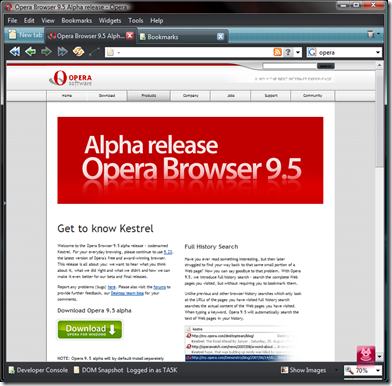Open the Home navigation item on page
The height and width of the screenshot is (386, 392).
pos(67,96)
